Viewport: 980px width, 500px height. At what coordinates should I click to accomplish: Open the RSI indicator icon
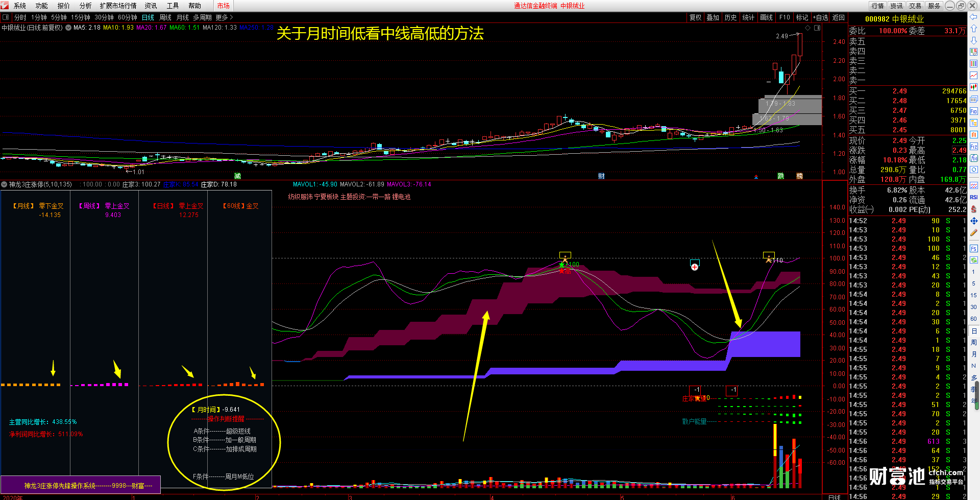(x=973, y=197)
